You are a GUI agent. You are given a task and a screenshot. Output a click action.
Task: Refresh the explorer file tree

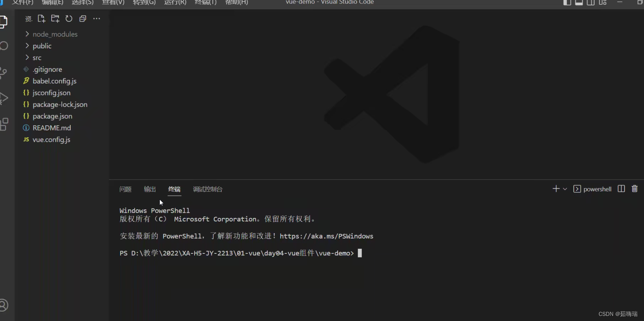pos(69,19)
